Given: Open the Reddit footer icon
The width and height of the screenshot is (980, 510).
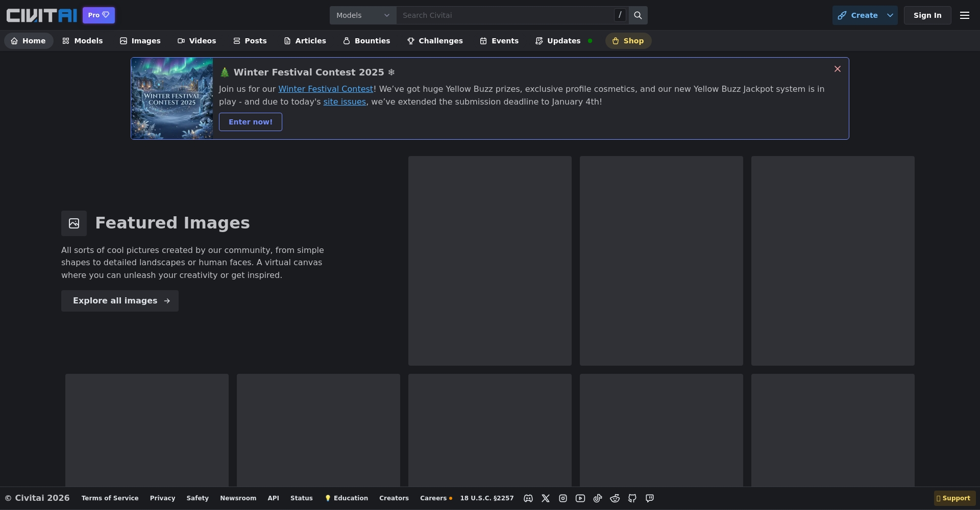Looking at the screenshot, I should coord(615,498).
